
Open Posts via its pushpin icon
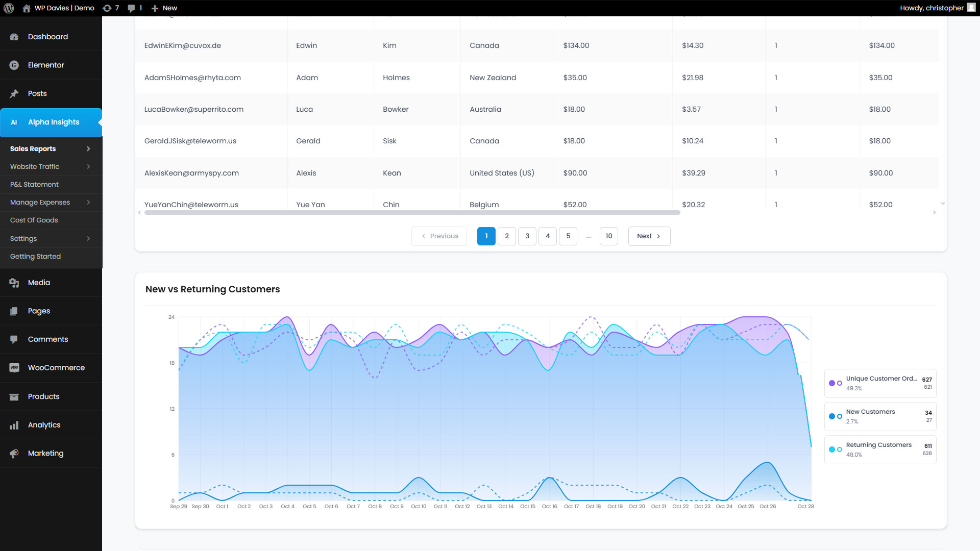pos(14,94)
